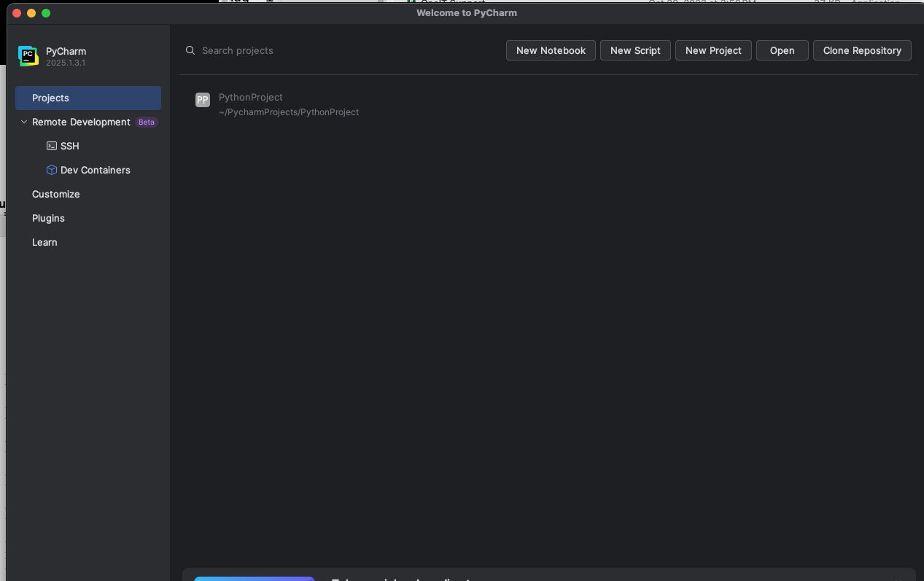This screenshot has height=581, width=924.
Task: Create a New Script
Action: click(x=635, y=50)
